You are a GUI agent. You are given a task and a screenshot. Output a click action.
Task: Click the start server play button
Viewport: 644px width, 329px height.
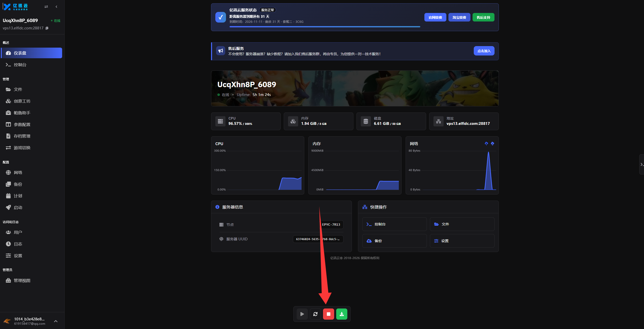pyautogui.click(x=302, y=314)
